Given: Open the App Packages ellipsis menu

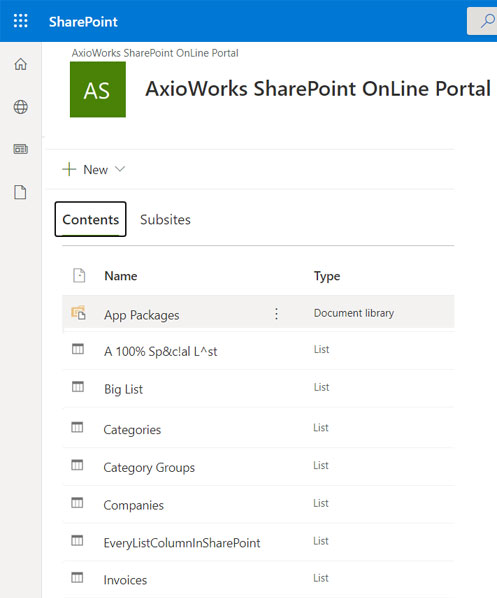Looking at the screenshot, I should pos(276,314).
